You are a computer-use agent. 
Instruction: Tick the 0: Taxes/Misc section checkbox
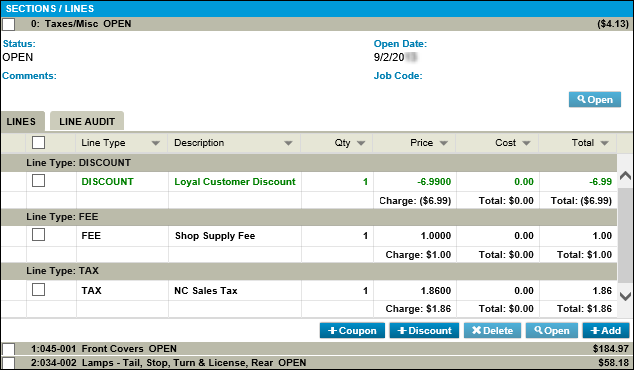8,24
